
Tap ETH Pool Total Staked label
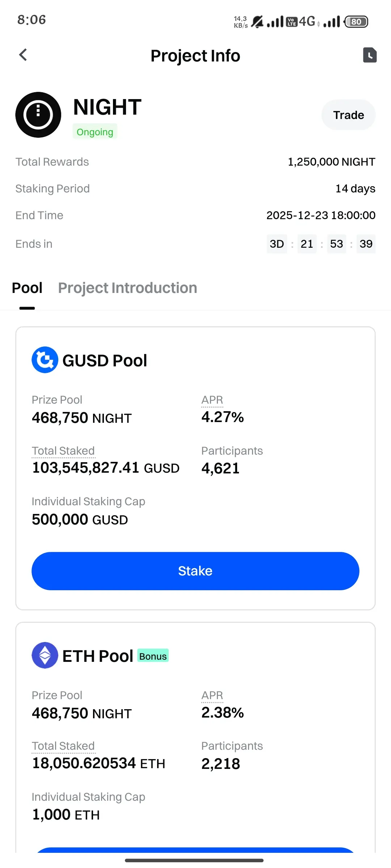[x=63, y=746]
